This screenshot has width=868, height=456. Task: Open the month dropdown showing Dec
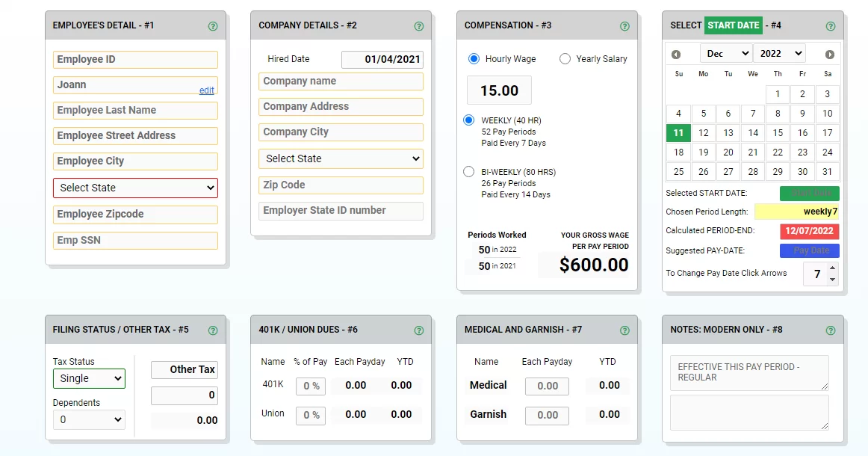(x=725, y=53)
